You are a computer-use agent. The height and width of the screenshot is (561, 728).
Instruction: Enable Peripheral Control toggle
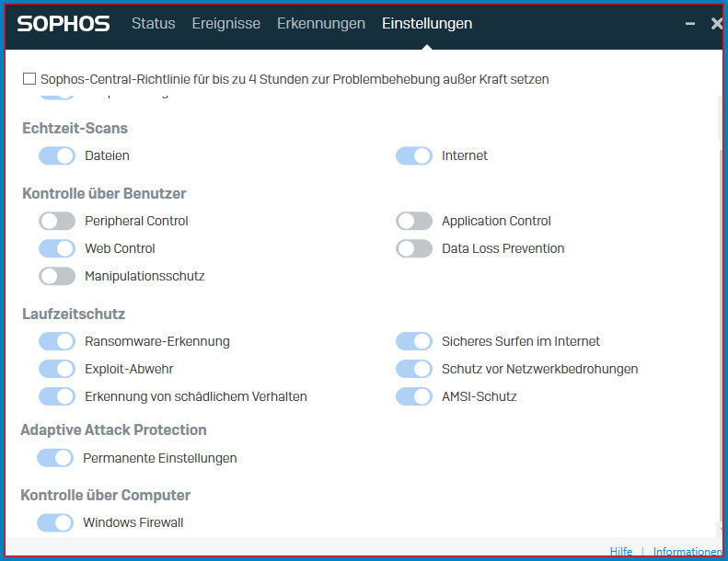coord(57,221)
